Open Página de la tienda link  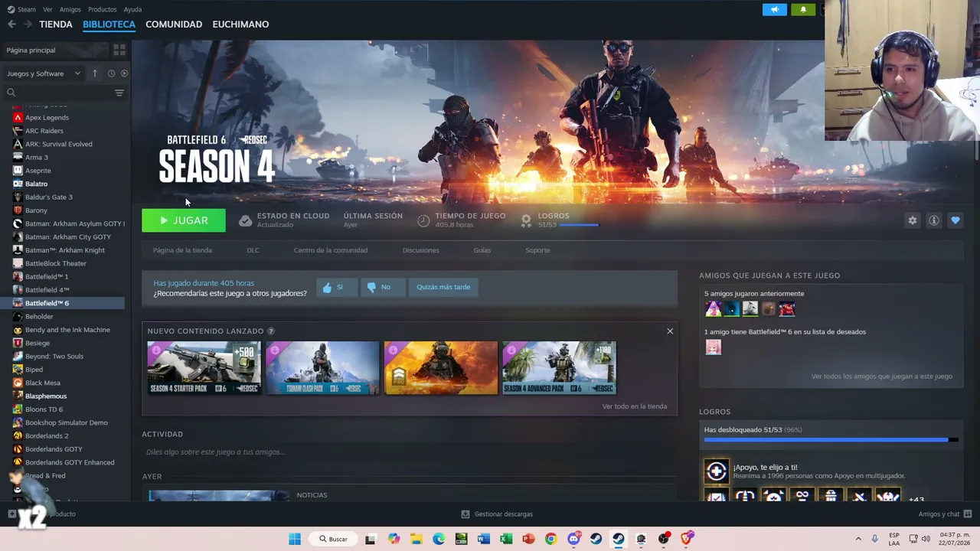pyautogui.click(x=182, y=250)
